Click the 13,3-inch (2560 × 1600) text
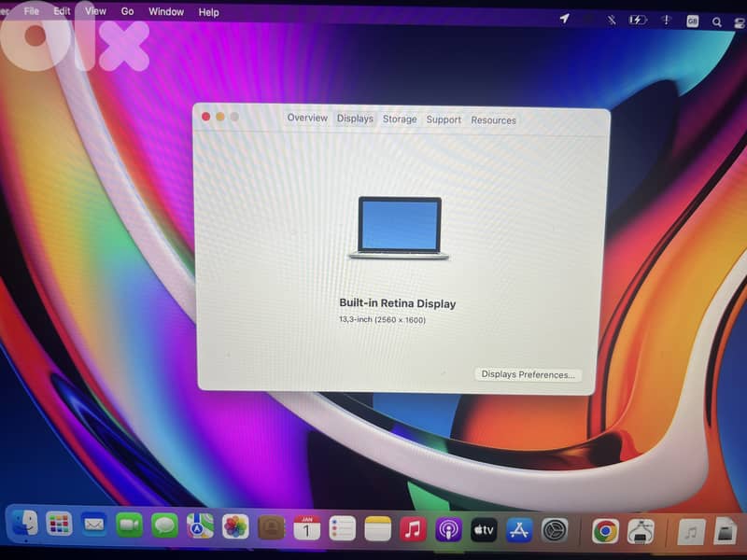This screenshot has width=747, height=560. coord(382,319)
